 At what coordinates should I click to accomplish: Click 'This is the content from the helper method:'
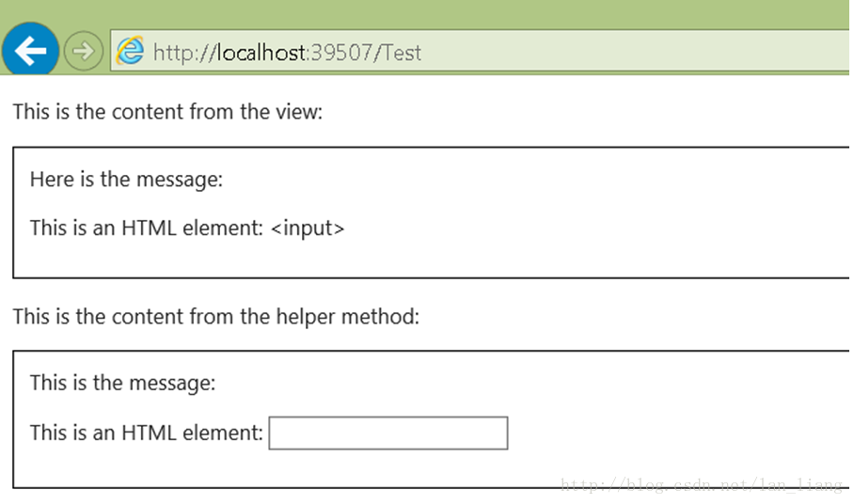coord(216,317)
